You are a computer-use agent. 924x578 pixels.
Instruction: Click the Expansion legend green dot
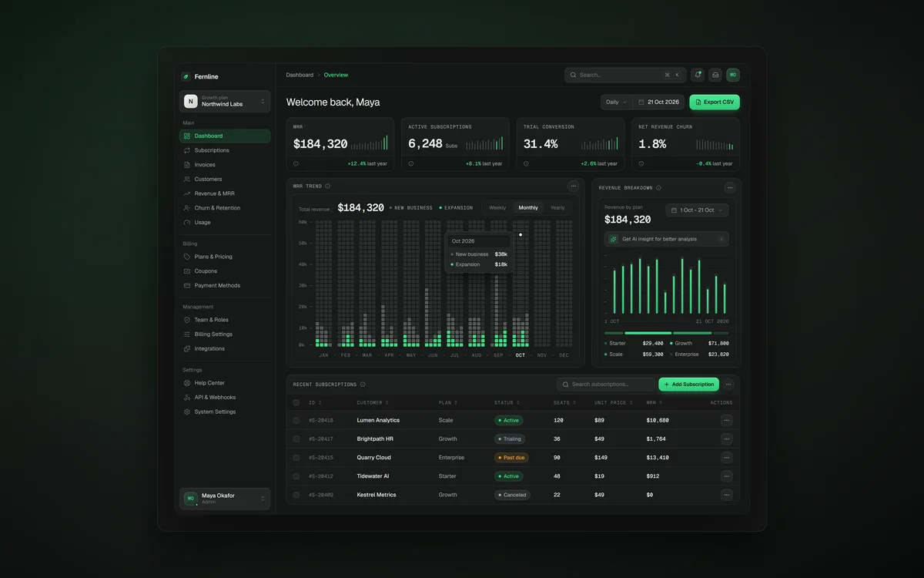coord(440,208)
